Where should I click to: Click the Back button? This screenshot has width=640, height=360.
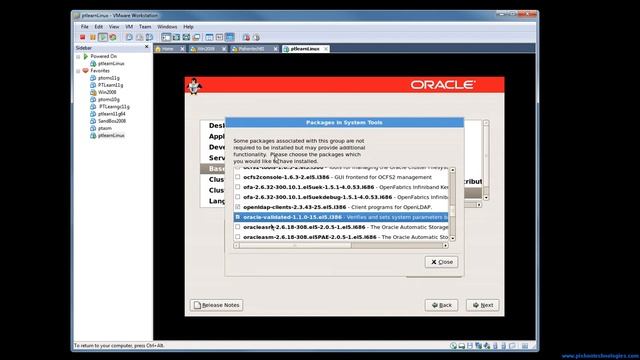point(441,305)
